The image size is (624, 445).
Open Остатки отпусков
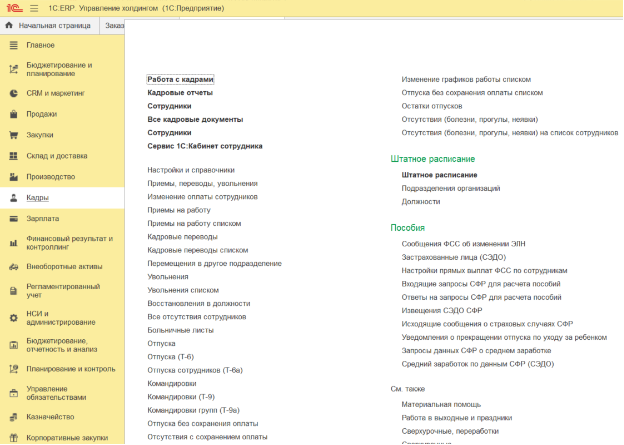tap(432, 106)
